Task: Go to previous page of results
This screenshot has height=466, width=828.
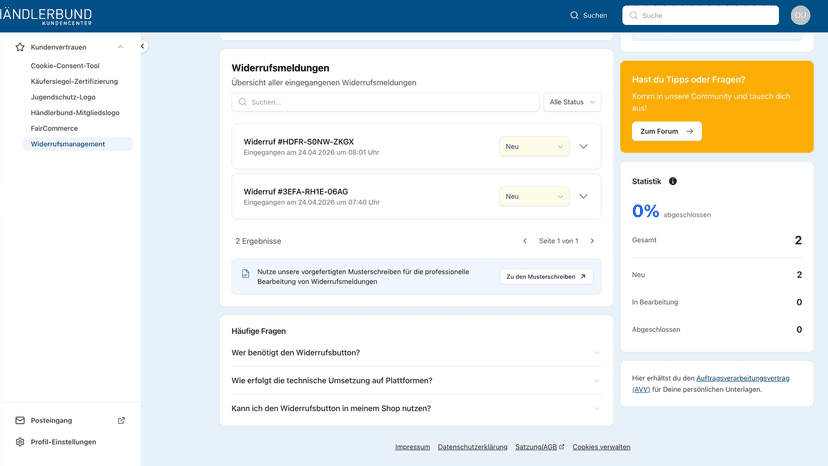Action: point(525,241)
